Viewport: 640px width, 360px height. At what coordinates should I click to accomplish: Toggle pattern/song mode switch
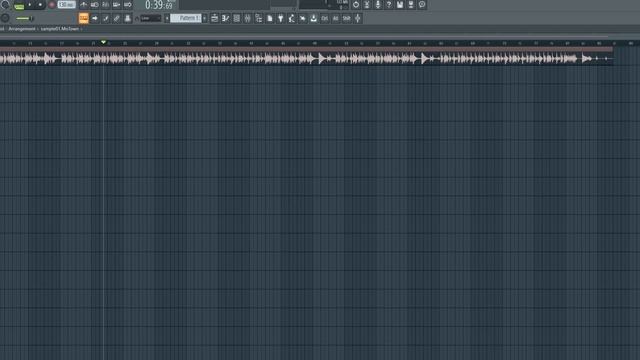[x=19, y=6]
